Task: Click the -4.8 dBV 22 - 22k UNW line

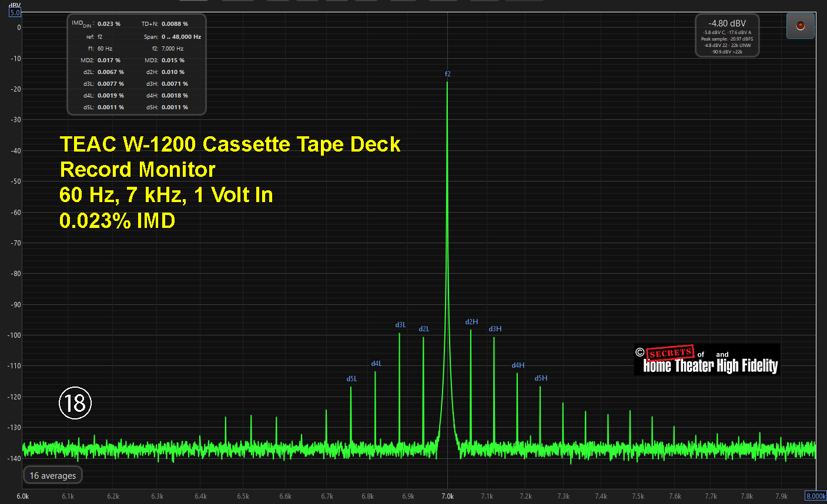Action: pyautogui.click(x=727, y=45)
